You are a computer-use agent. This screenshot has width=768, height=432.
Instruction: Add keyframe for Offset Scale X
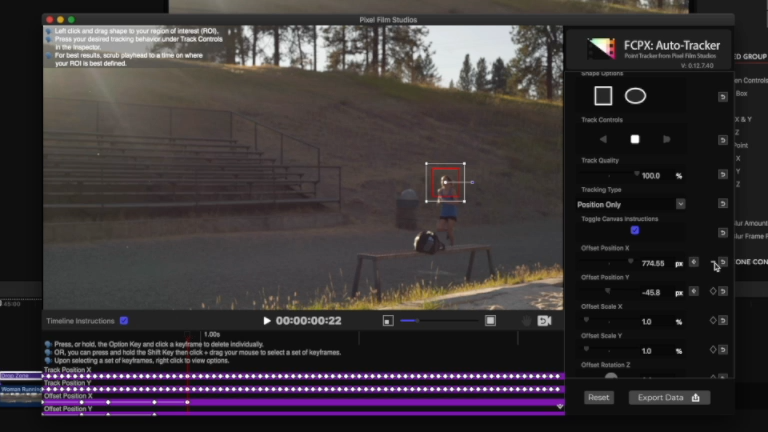(713, 320)
